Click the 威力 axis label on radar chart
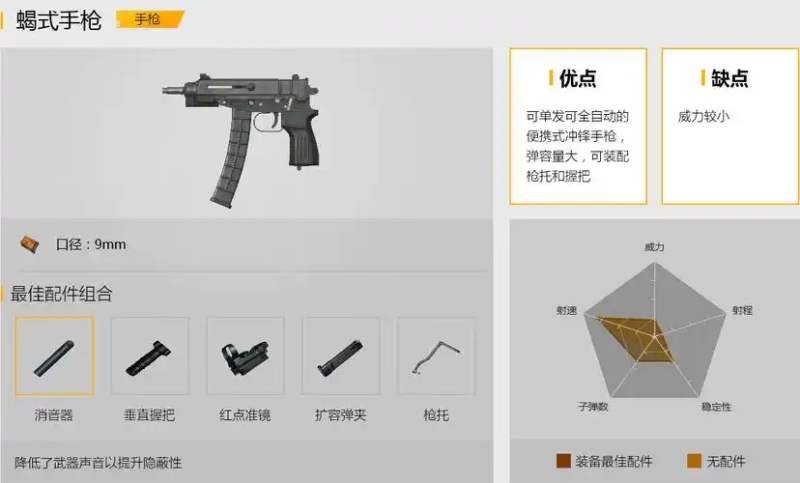Viewport: 800px width, 483px height. (x=654, y=247)
